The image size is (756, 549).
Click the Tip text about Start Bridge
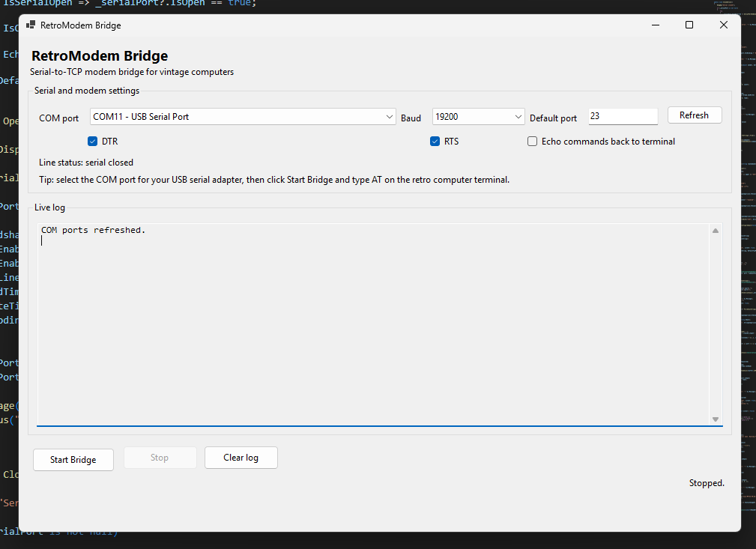pyautogui.click(x=274, y=180)
